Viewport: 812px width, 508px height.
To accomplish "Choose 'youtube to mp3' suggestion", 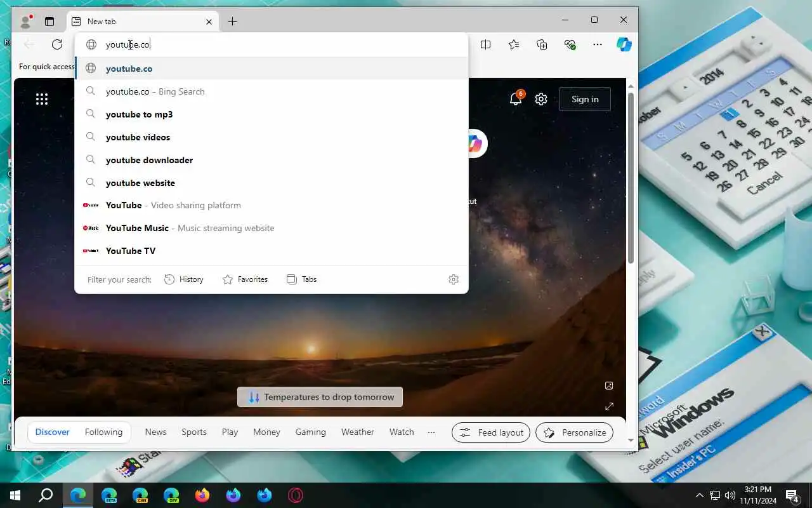I will (272, 114).
